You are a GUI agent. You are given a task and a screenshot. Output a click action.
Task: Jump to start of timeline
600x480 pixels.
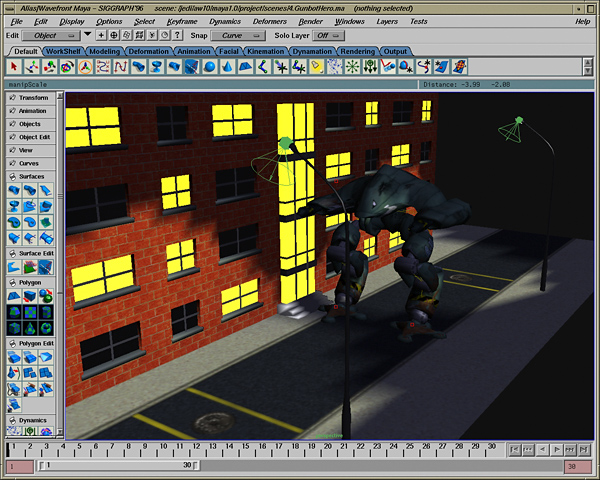coord(515,449)
